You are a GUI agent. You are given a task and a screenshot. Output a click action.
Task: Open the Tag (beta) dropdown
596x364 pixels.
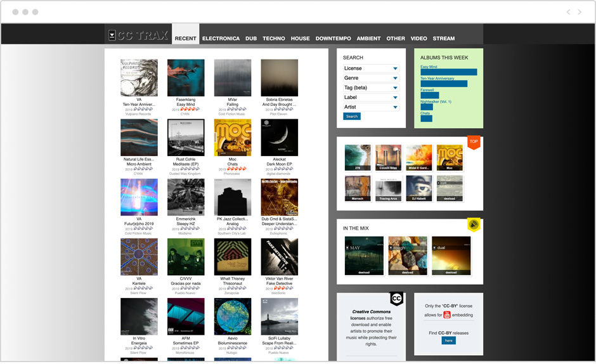[x=371, y=88]
